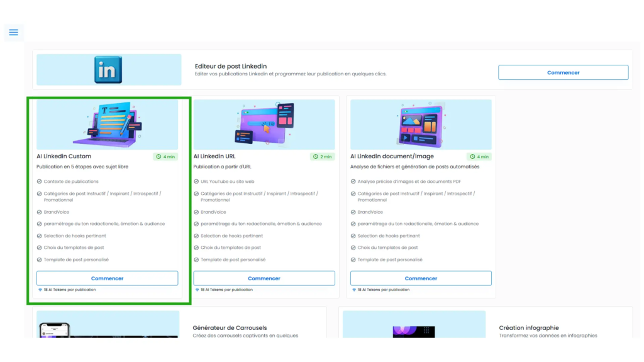Click '18 AI Tokens par publication' under URL card
The image size is (644, 362).
pyautogui.click(x=226, y=290)
